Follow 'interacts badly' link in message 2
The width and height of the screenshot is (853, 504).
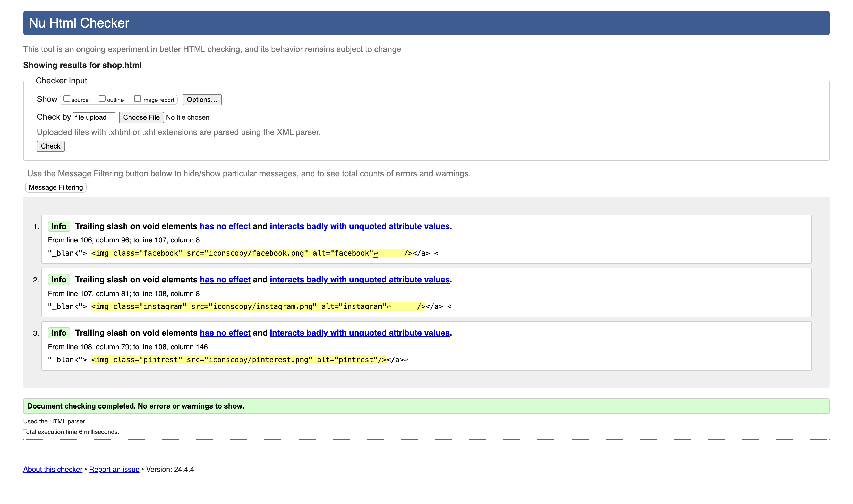click(x=359, y=280)
